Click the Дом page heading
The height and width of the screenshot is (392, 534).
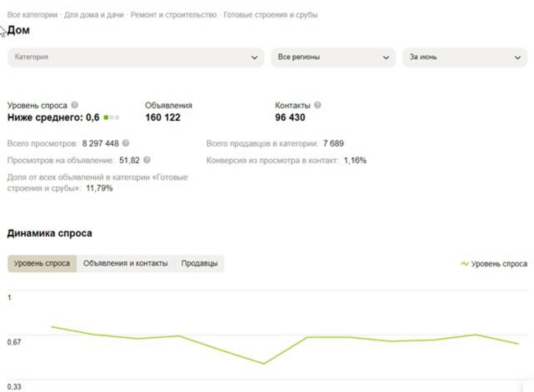click(x=18, y=30)
